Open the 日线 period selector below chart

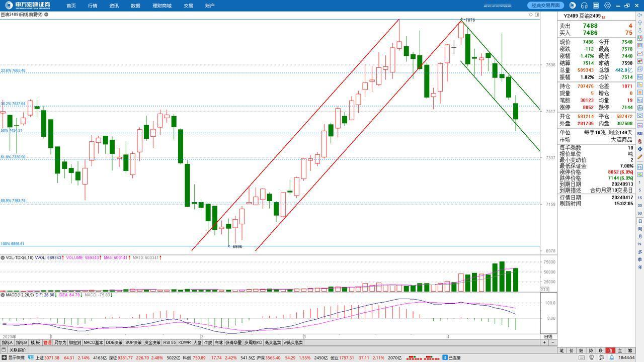click(548, 336)
